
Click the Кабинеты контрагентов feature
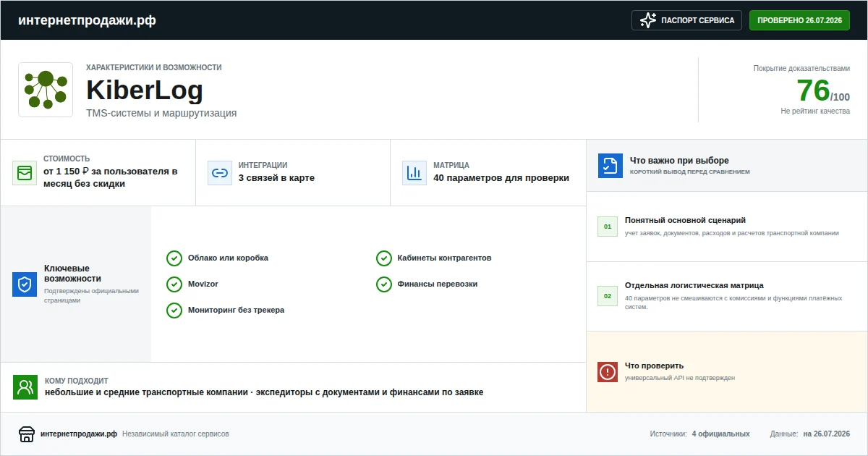click(x=445, y=258)
